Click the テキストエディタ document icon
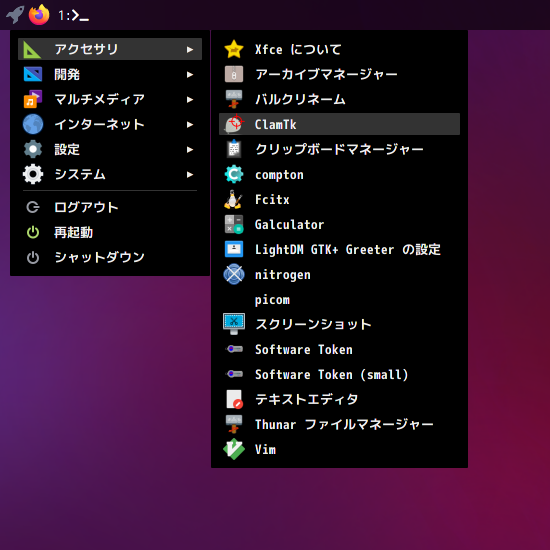Screen dimensions: 550x550 pyautogui.click(x=235, y=399)
